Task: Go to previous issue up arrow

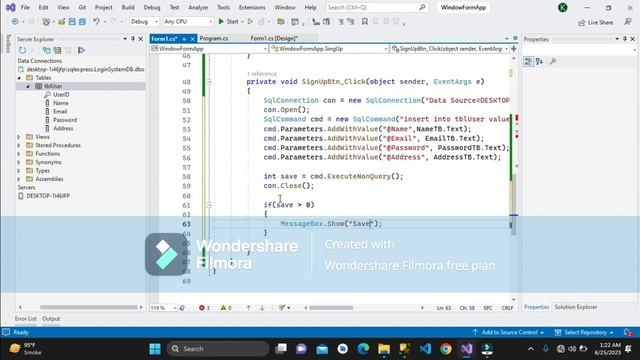Action: (x=248, y=308)
